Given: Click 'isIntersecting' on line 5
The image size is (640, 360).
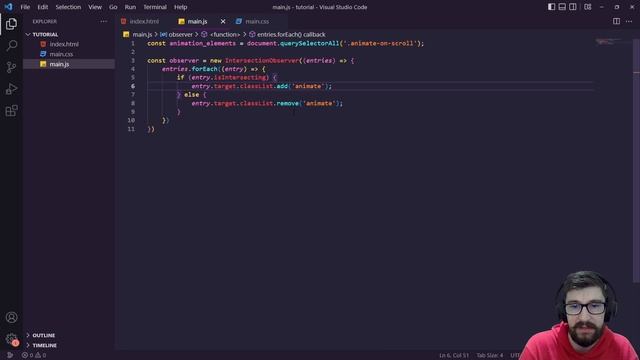Looking at the screenshot, I should click(240, 78).
